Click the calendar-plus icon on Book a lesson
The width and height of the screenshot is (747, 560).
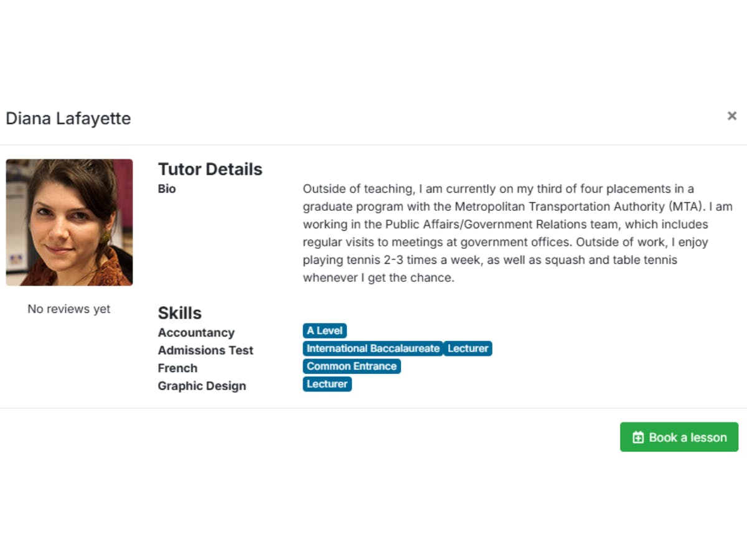click(638, 437)
